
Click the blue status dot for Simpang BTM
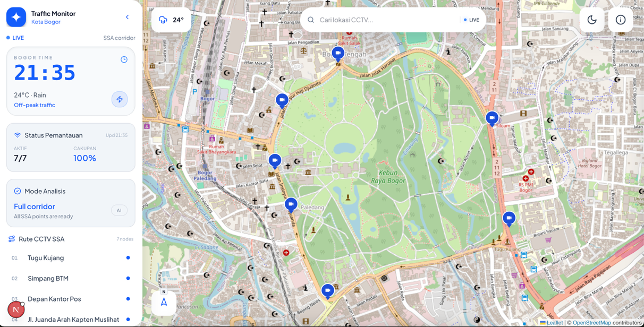tap(128, 278)
